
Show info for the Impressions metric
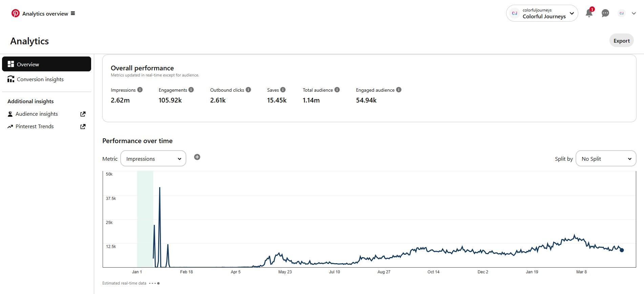(x=140, y=90)
